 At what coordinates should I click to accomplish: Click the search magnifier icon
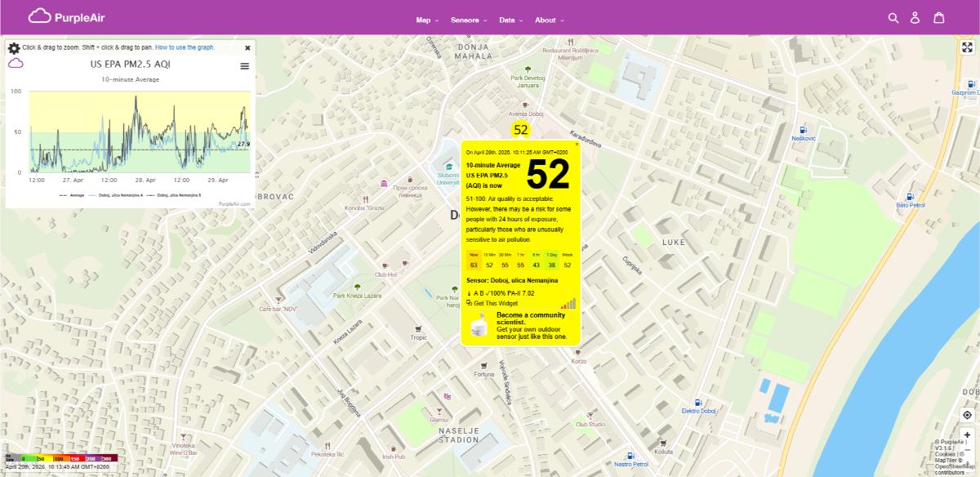[x=893, y=18]
